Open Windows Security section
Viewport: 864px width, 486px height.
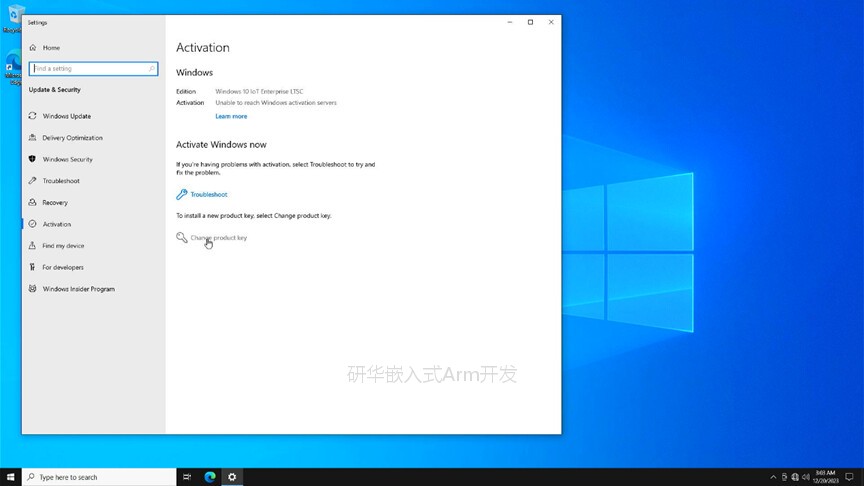tap(67, 159)
